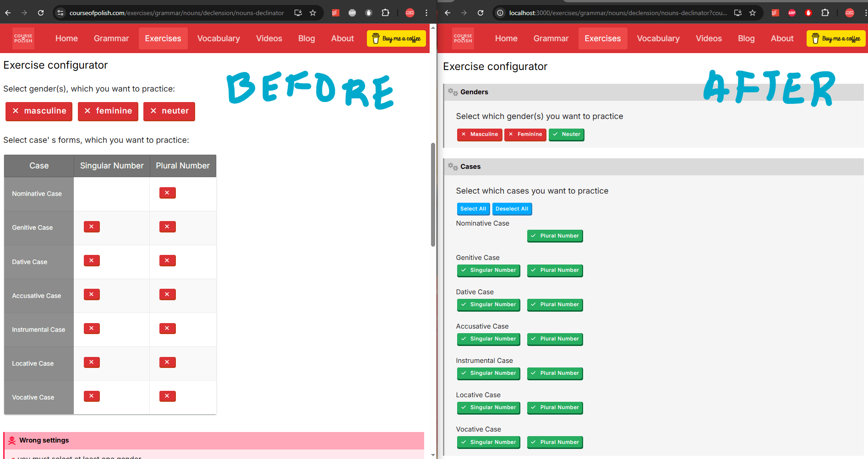This screenshot has height=459, width=868.
Task: Go back in the right browser window
Action: point(448,13)
